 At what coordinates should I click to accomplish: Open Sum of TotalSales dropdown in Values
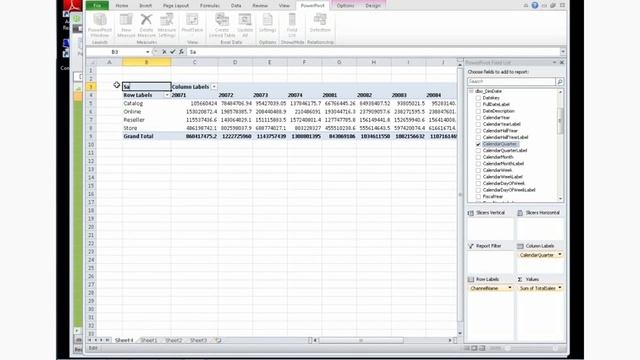560,288
